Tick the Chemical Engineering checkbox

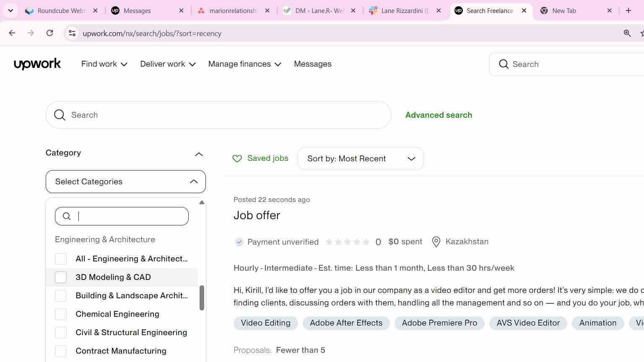pyautogui.click(x=61, y=314)
